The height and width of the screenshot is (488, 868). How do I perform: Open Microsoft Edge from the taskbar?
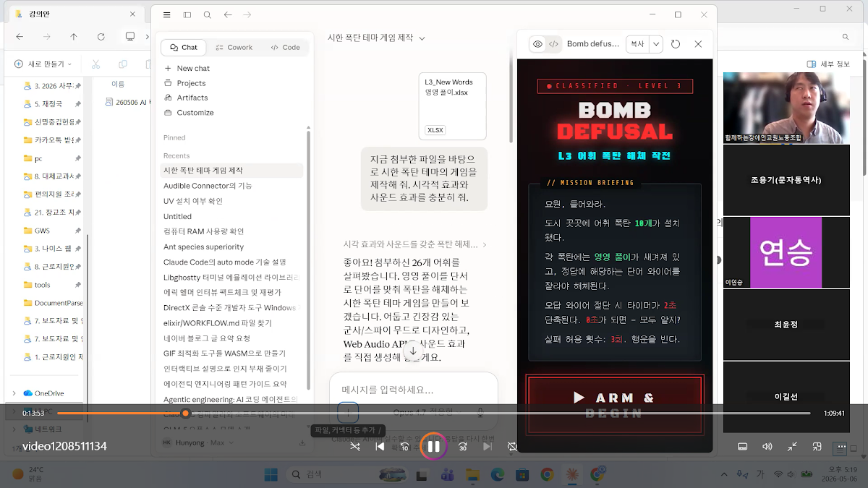click(497, 474)
